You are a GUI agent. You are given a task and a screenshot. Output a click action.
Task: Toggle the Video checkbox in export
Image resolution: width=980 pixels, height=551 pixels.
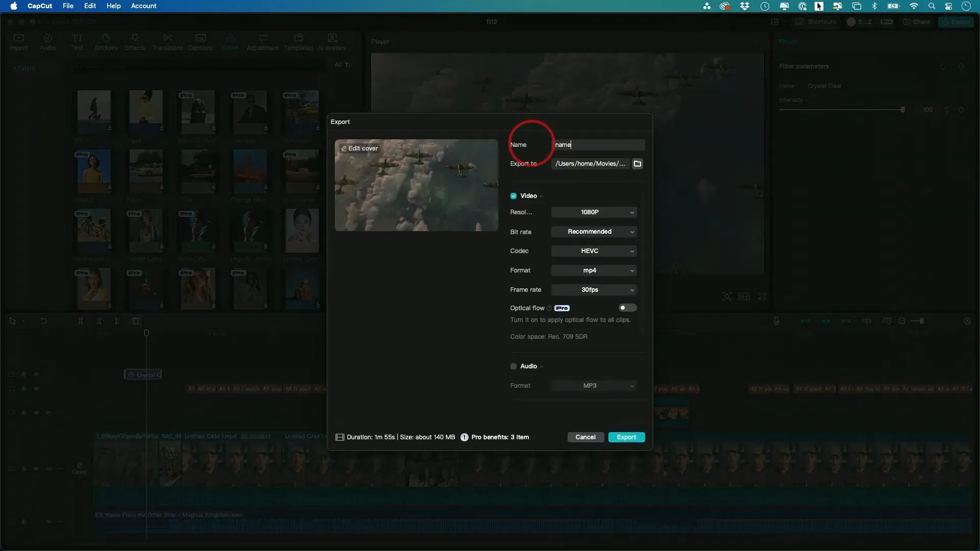pos(513,196)
